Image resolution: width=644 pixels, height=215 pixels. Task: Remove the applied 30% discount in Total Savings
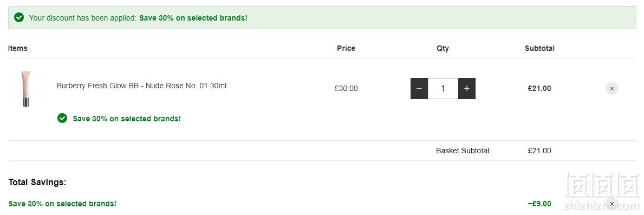point(612,204)
